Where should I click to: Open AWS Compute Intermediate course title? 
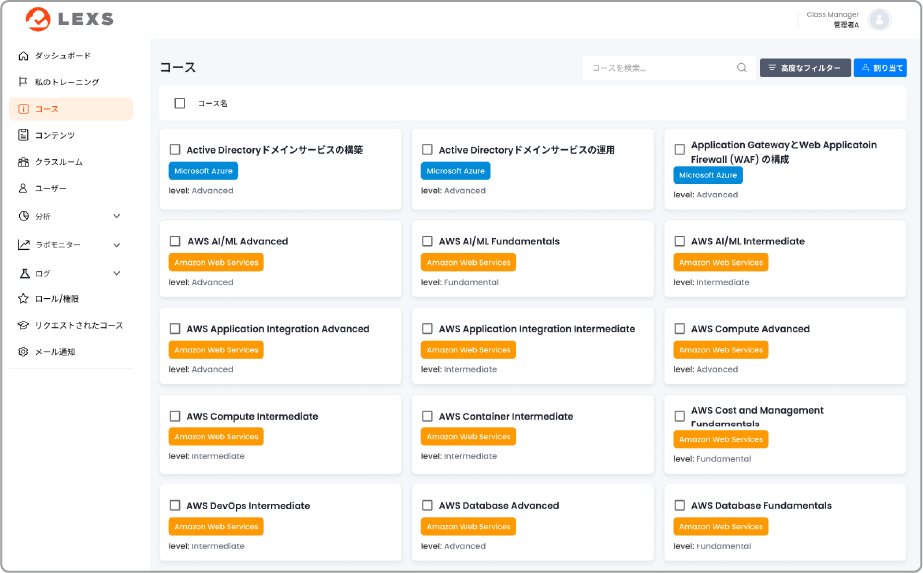click(x=252, y=416)
